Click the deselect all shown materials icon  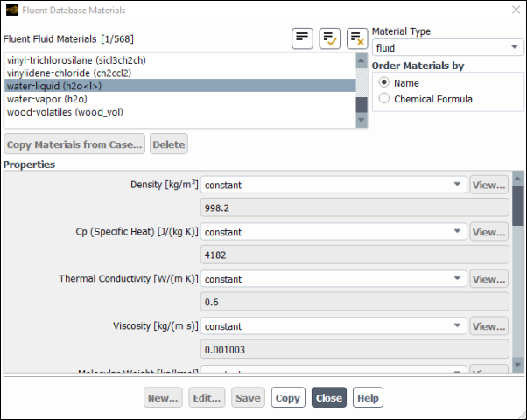[357, 38]
